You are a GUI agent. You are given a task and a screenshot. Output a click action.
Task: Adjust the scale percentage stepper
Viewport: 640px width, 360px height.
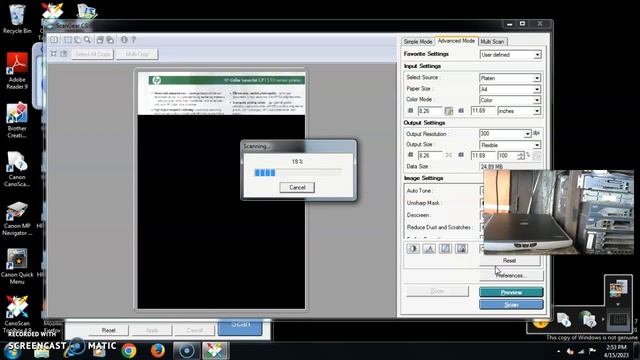pos(520,156)
